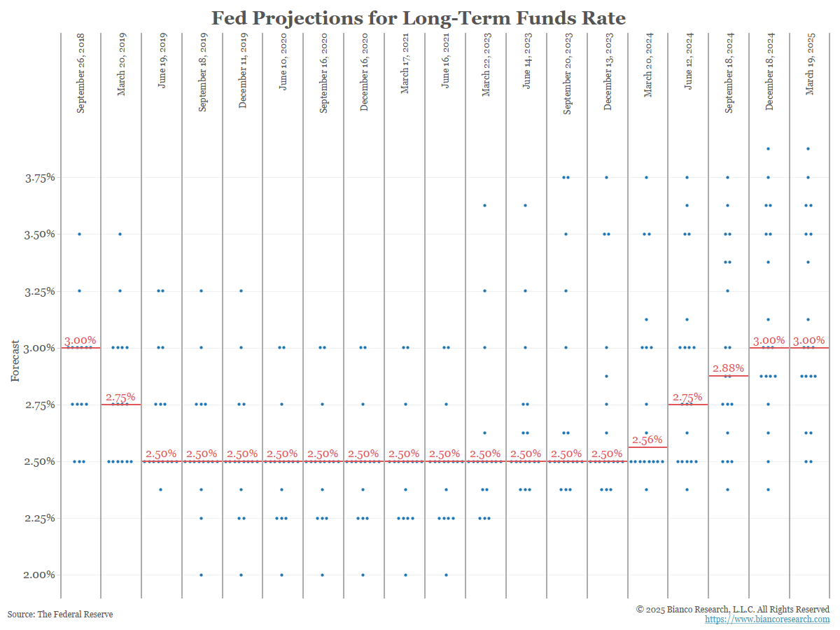Select the 3.00% median label for December 18, 2024
Screen dimensions: 840x630
769,341
